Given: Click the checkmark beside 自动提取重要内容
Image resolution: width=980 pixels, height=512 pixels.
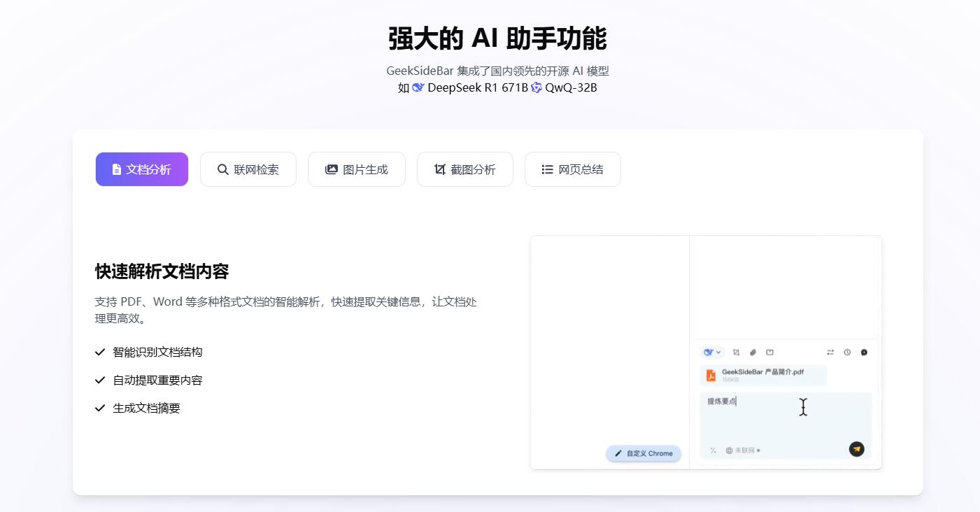Looking at the screenshot, I should (100, 380).
